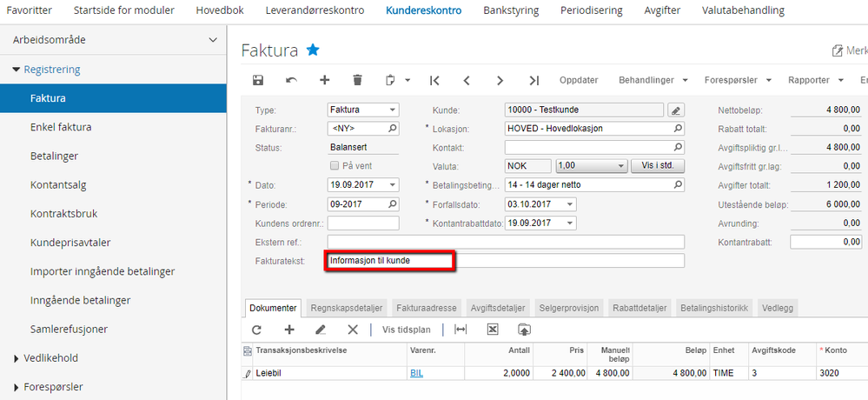The height and width of the screenshot is (400, 868).
Task: Switch to the Betalingshistorikk tab
Action: click(x=714, y=308)
